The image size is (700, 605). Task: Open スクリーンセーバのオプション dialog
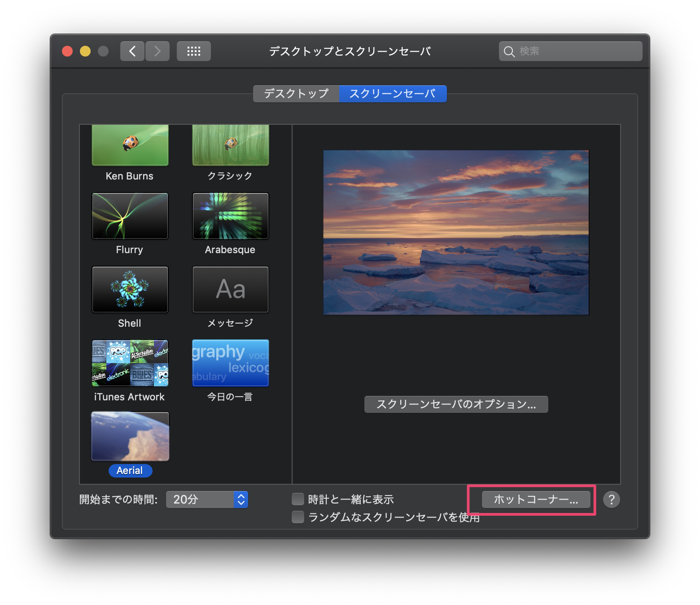tap(456, 404)
